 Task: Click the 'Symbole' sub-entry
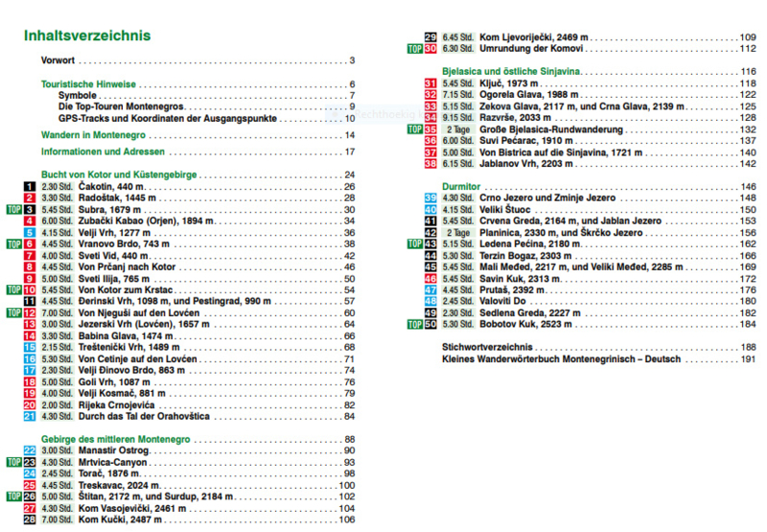pos(78,95)
